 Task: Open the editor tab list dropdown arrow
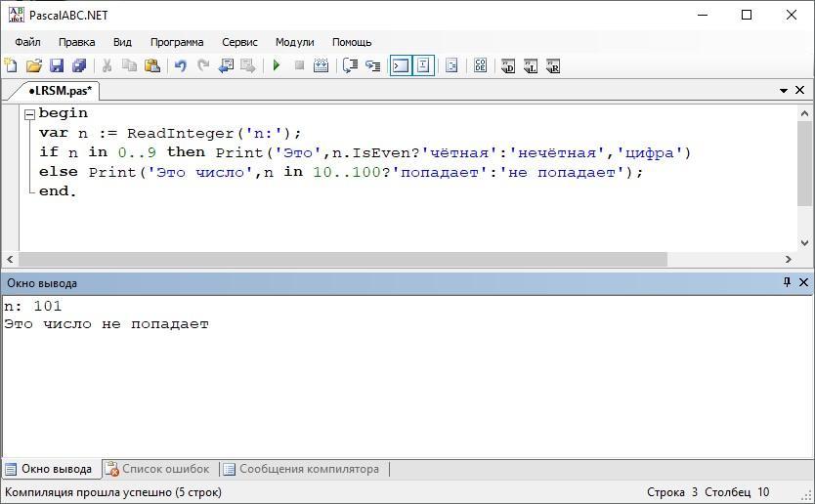[x=784, y=91]
